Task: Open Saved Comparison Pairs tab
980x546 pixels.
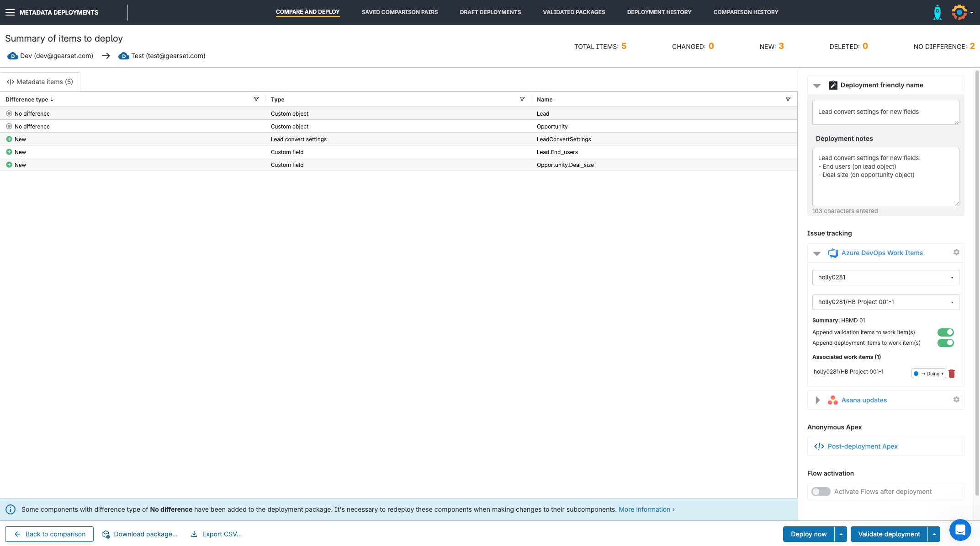Action: click(x=399, y=12)
